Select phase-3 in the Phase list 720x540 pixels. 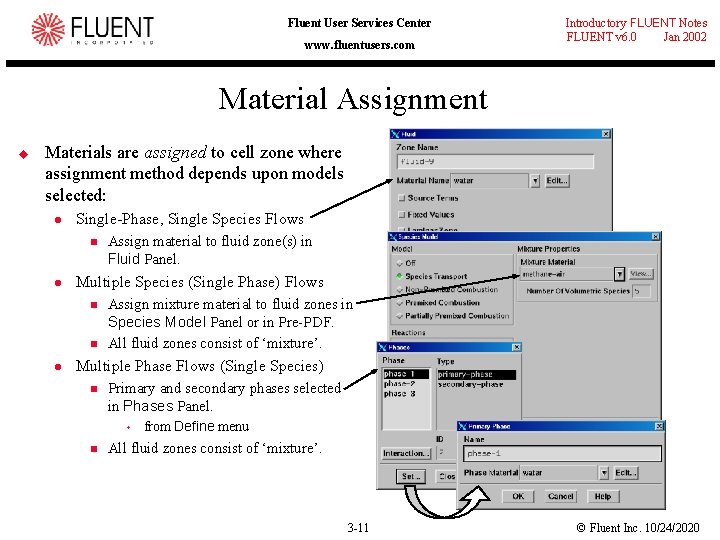click(406, 394)
